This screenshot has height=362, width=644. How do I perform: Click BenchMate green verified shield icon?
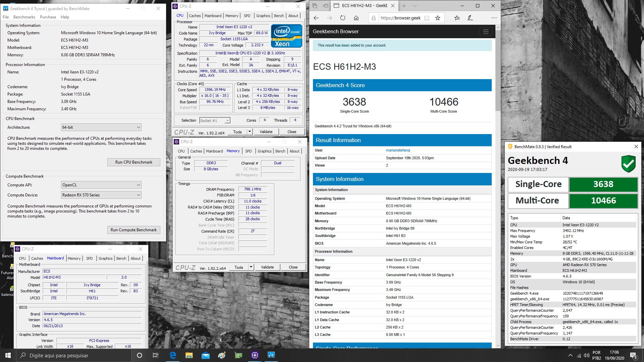coord(628,164)
